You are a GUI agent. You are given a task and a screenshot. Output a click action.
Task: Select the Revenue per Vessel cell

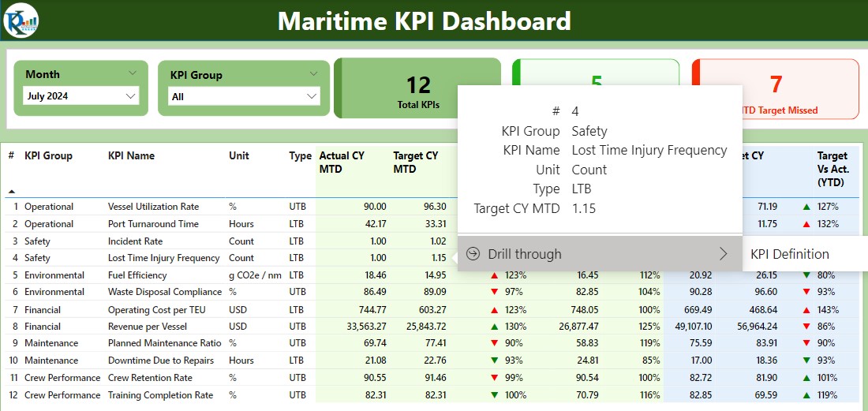coord(148,327)
